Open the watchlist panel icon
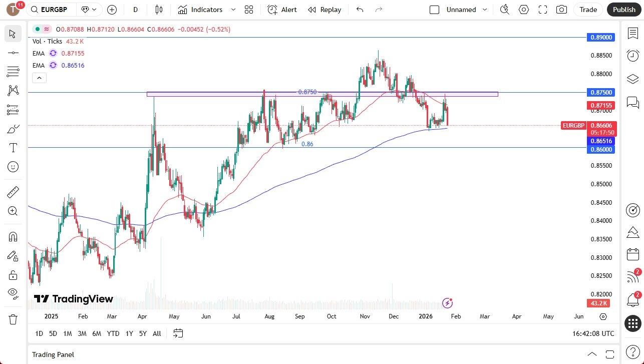 click(632, 34)
